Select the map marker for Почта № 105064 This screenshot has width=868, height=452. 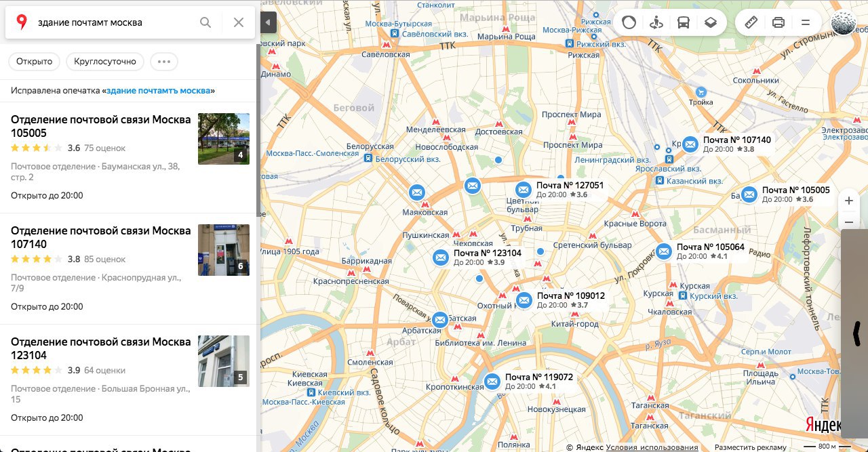(x=664, y=251)
